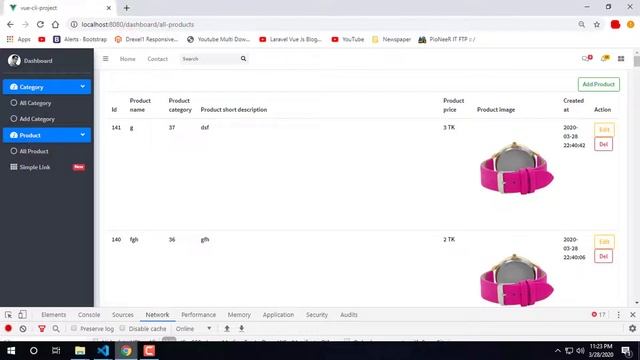Open the Simple Link sidebar item
This screenshot has height=360, width=640.
[47, 167]
